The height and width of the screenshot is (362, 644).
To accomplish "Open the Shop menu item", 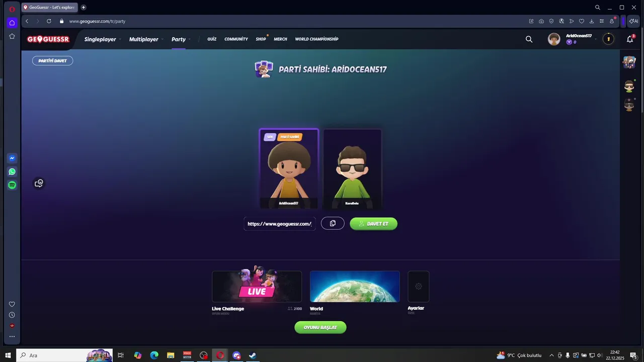I will point(261,39).
